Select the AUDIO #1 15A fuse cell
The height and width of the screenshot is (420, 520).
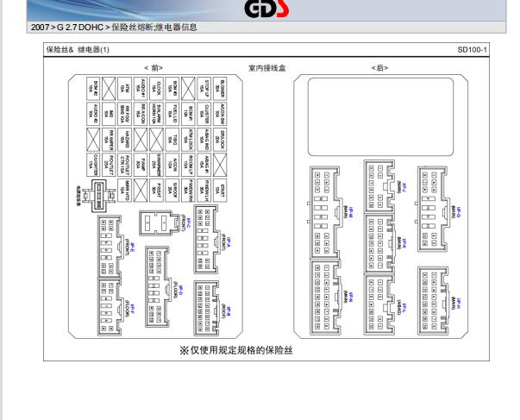point(141,89)
